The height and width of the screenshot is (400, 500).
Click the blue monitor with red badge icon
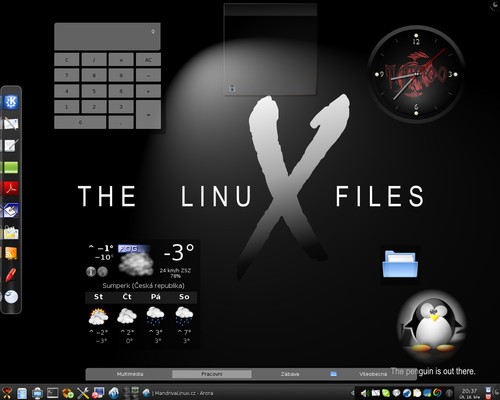(x=98, y=393)
